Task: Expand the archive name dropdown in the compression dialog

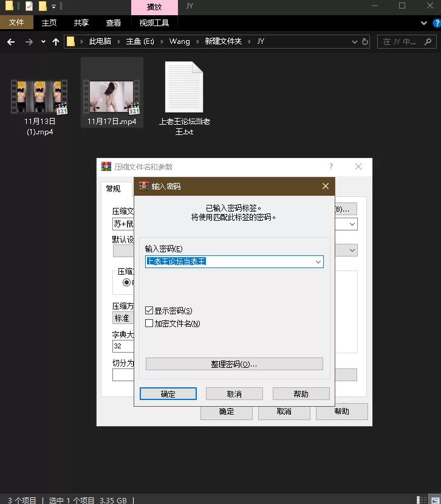Action: pos(352,224)
